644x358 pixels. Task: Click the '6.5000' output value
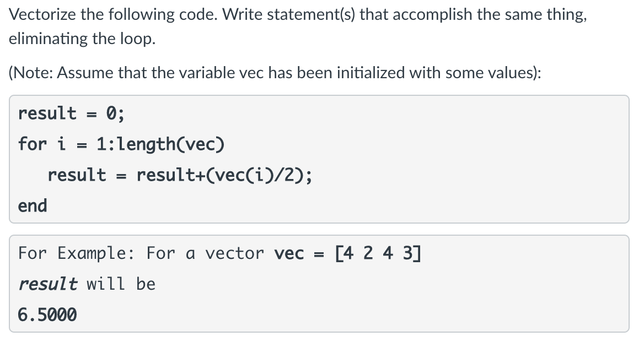coord(47,315)
